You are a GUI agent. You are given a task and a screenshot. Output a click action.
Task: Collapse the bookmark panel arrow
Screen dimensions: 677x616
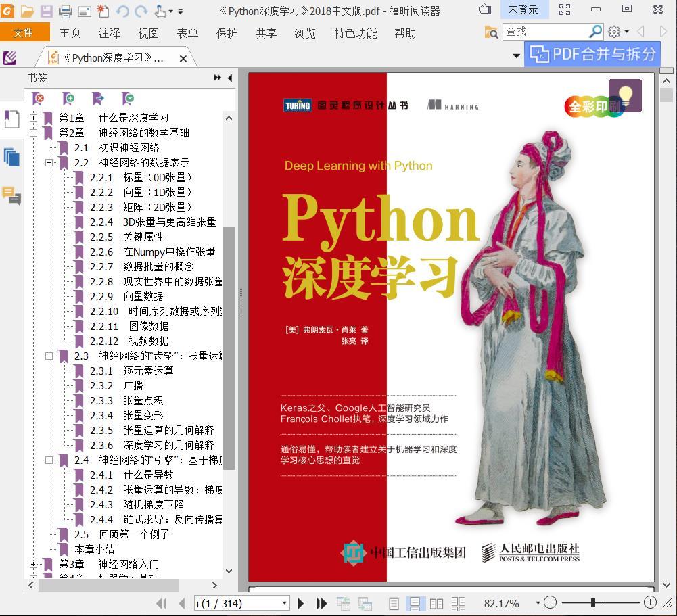(230, 78)
